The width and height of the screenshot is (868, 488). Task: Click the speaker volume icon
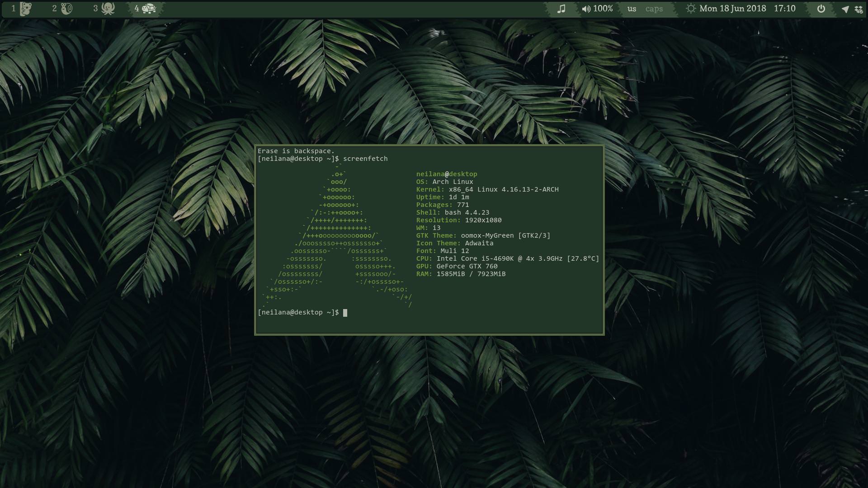586,9
